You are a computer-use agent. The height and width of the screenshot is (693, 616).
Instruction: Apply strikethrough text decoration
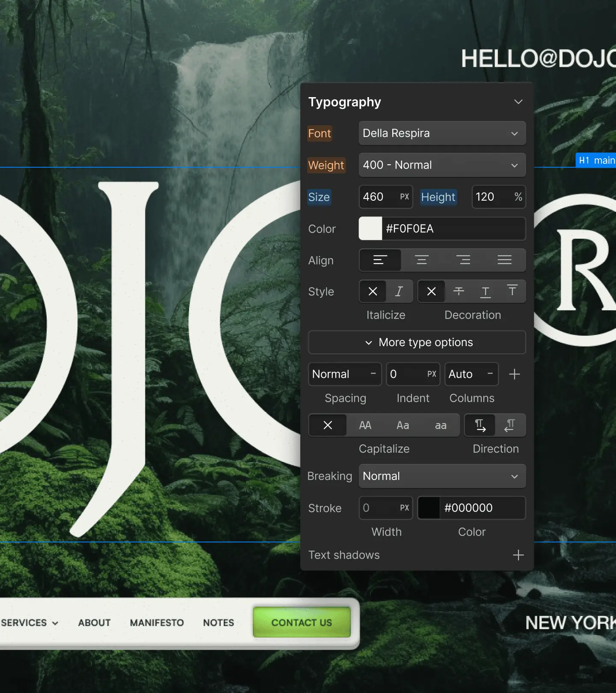click(459, 292)
